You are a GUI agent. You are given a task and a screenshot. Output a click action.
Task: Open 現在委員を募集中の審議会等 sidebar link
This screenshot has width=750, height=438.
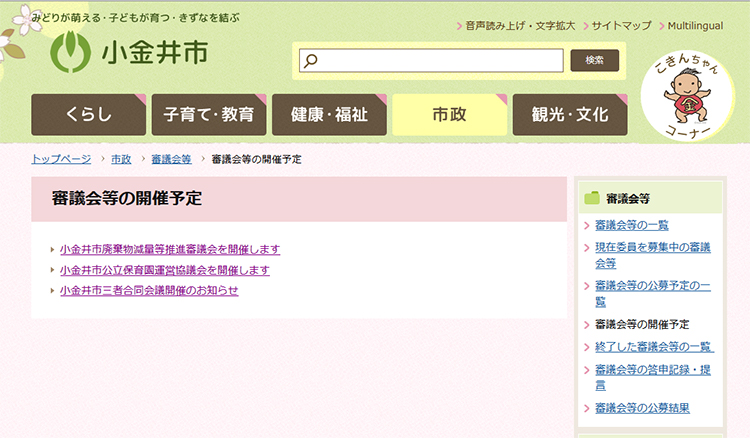pyautogui.click(x=652, y=255)
